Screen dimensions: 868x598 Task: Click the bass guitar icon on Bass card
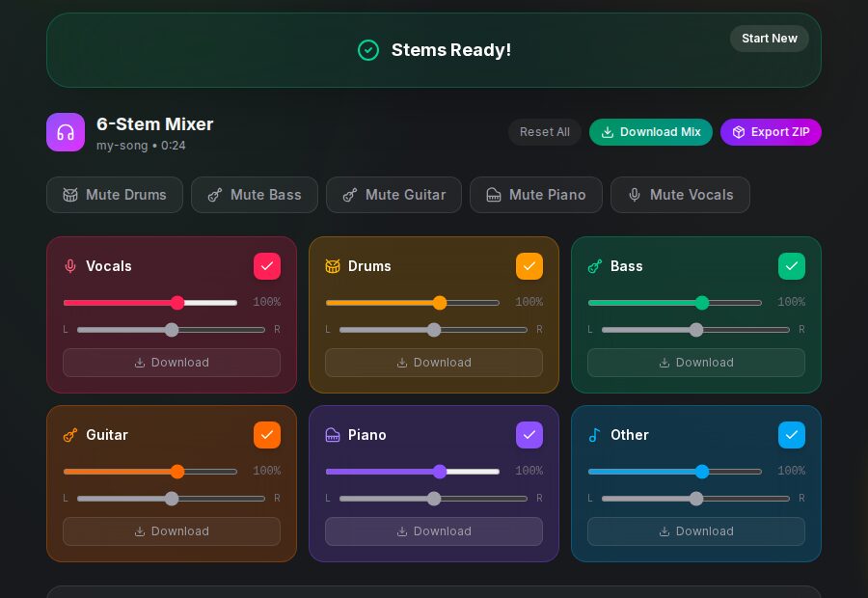coord(595,266)
